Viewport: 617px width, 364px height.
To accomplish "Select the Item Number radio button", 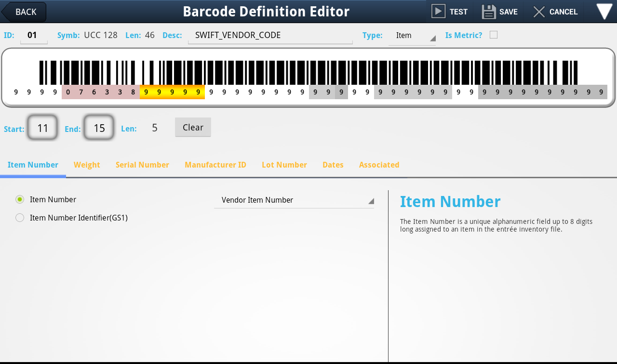I will (x=20, y=199).
